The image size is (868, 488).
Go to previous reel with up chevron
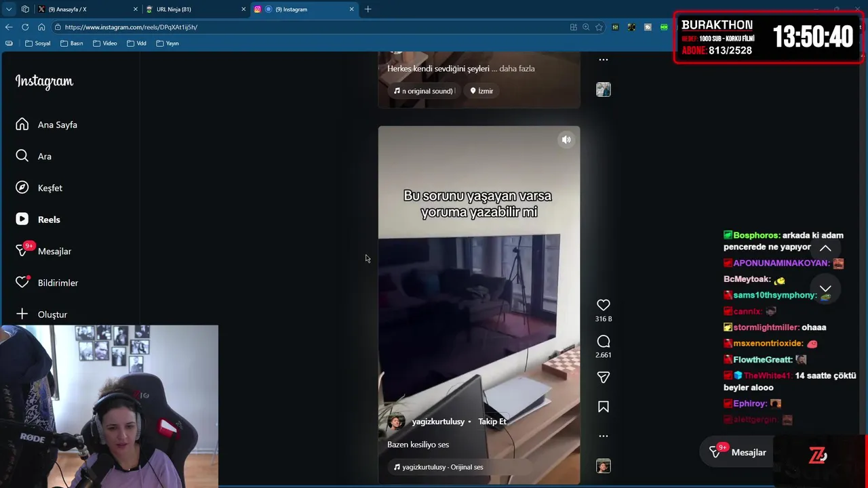[825, 248]
